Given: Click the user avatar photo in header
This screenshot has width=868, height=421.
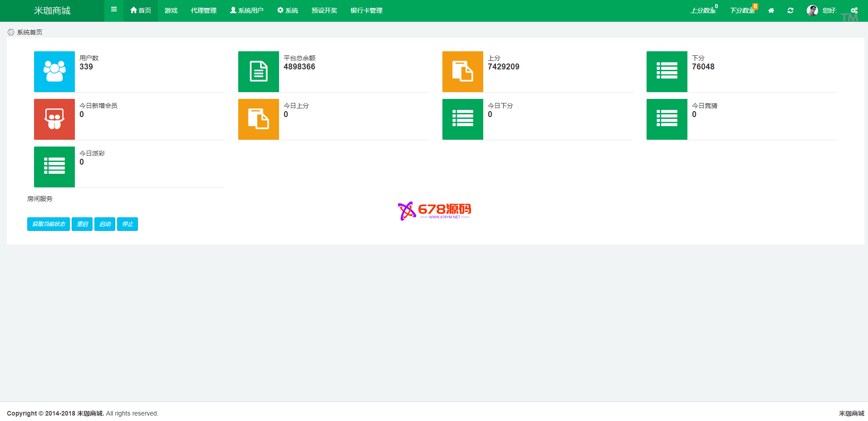Looking at the screenshot, I should (812, 10).
